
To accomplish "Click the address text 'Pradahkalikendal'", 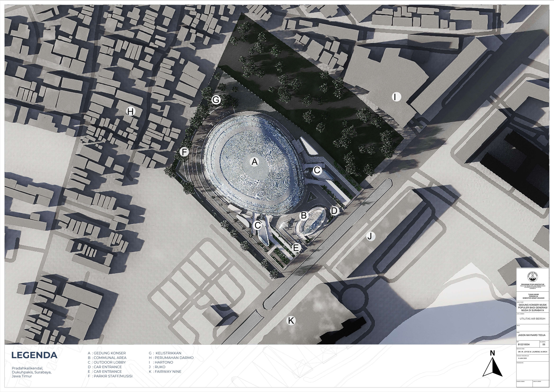I will pos(27,368).
